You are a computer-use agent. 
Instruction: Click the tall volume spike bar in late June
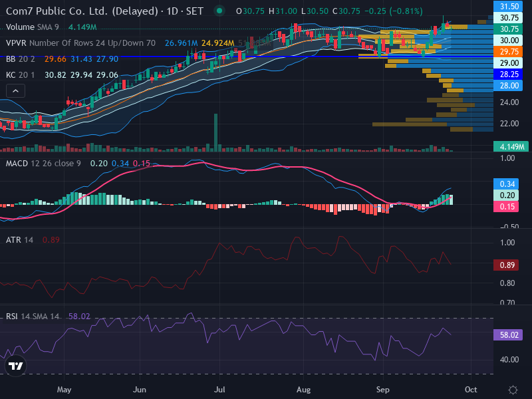[215, 132]
